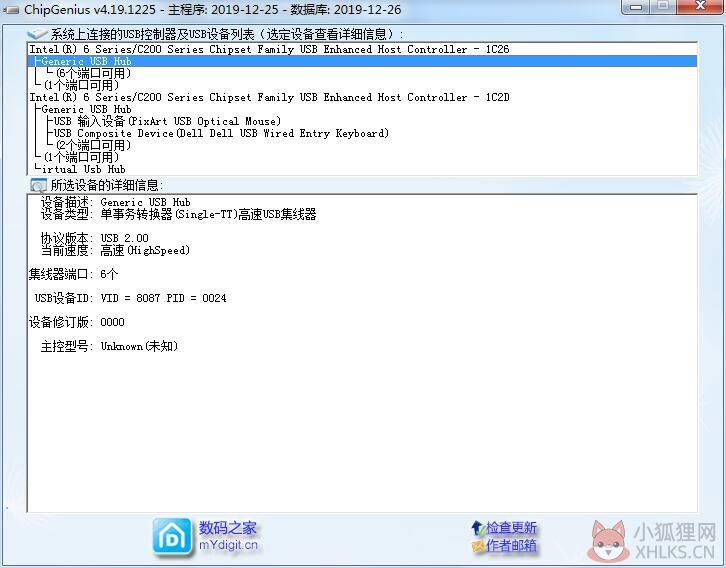Visit the 数码之家 link

click(x=227, y=528)
